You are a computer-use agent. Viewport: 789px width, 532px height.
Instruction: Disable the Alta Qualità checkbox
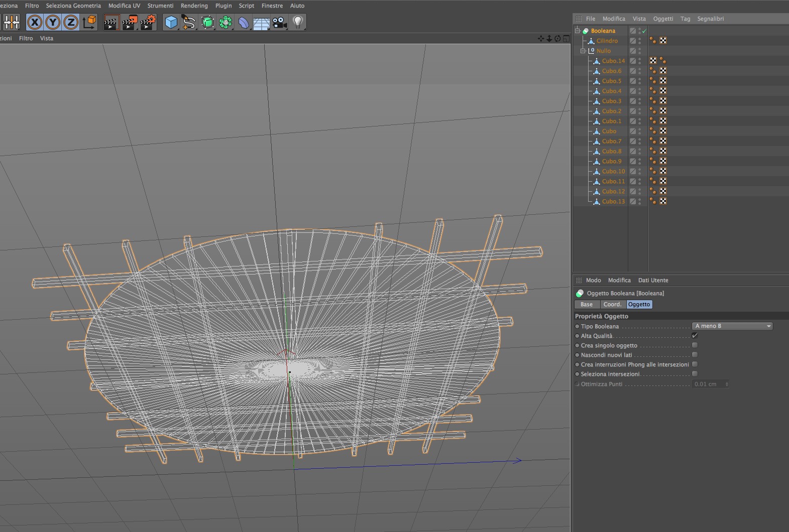695,336
